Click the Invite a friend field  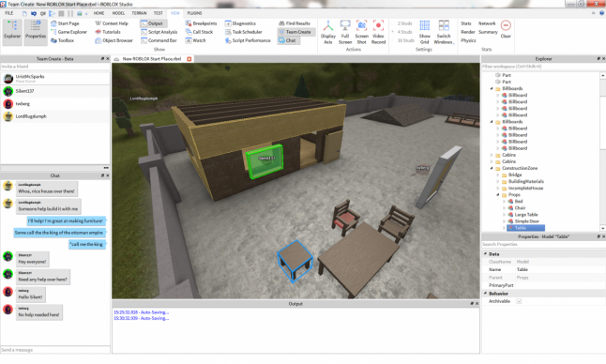pyautogui.click(x=55, y=67)
